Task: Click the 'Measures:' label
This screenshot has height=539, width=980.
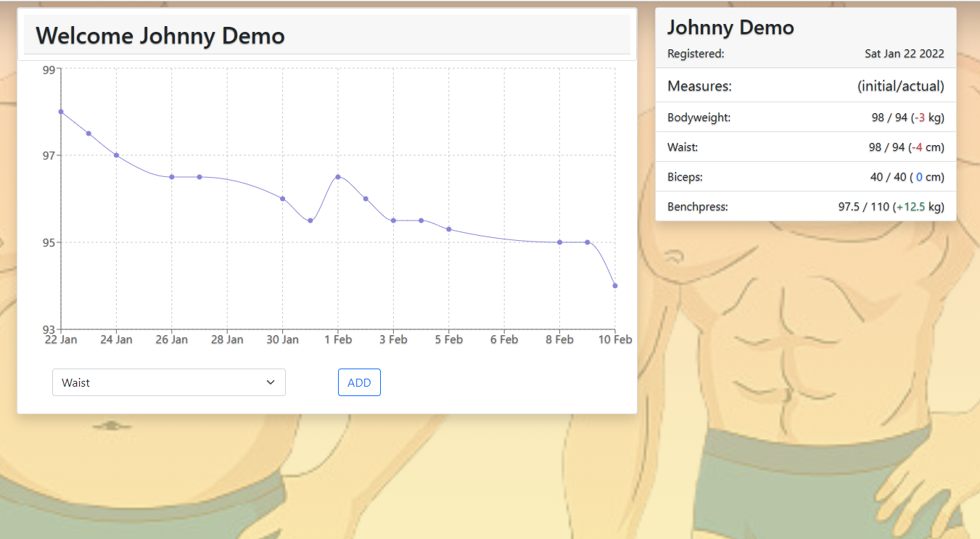Action: pyautogui.click(x=699, y=86)
